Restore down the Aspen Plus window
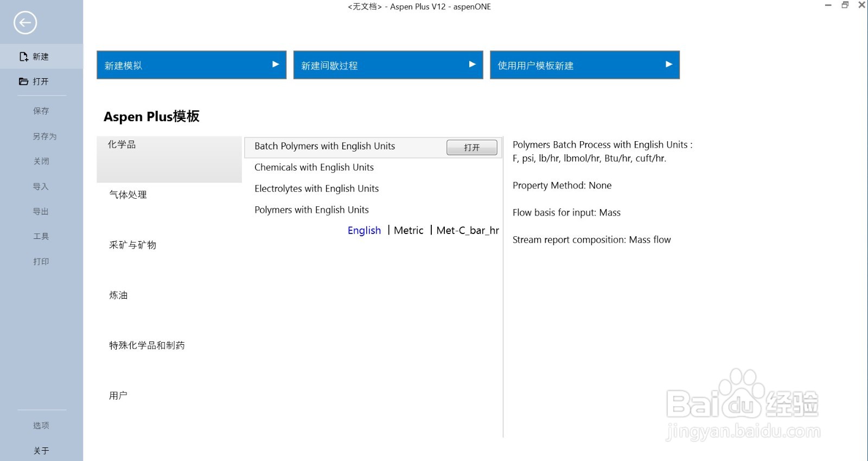Image resolution: width=868 pixels, height=461 pixels. pos(845,5)
